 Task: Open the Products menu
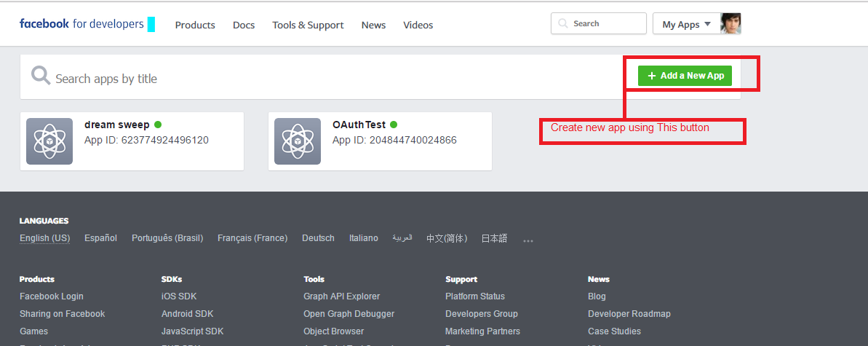(x=195, y=25)
